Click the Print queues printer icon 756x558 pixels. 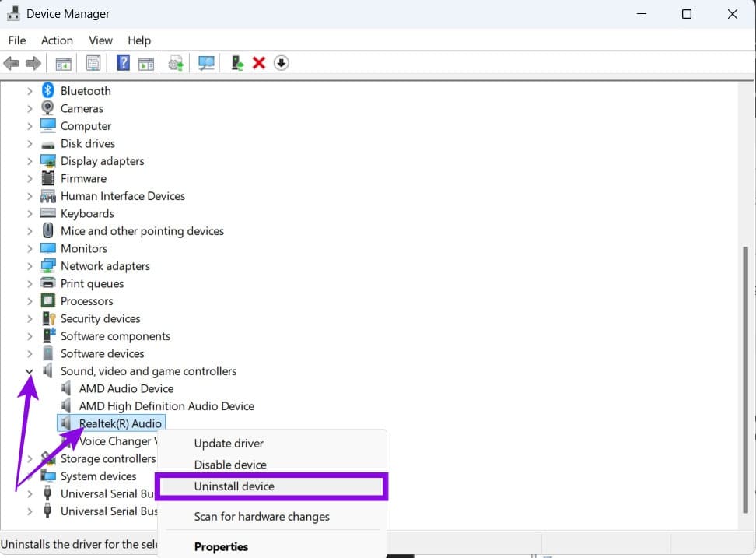(47, 283)
